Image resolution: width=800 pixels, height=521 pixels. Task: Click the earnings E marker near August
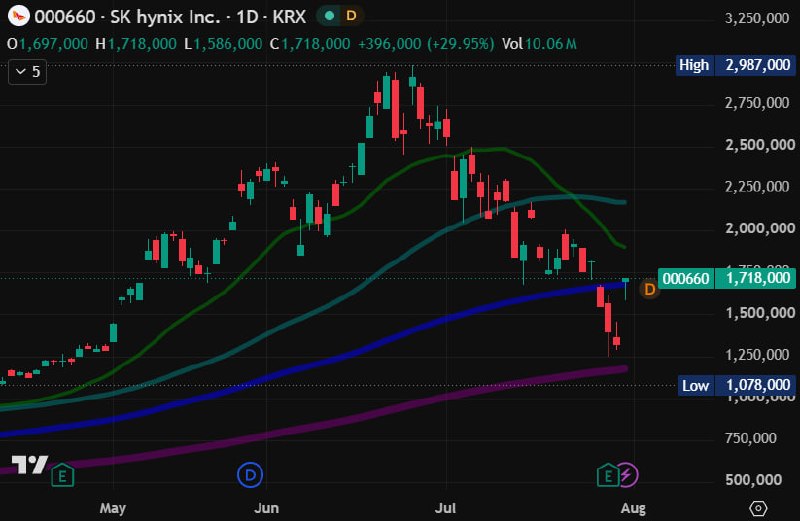point(608,475)
